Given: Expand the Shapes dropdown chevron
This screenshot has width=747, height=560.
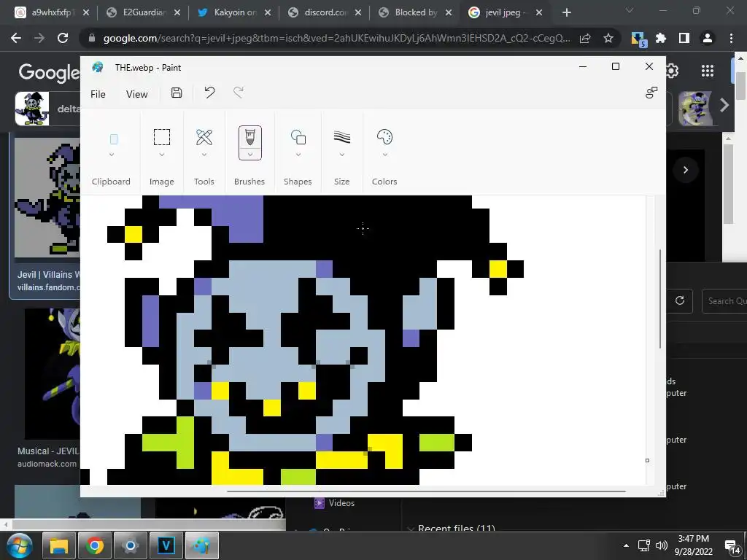Looking at the screenshot, I should (298, 155).
